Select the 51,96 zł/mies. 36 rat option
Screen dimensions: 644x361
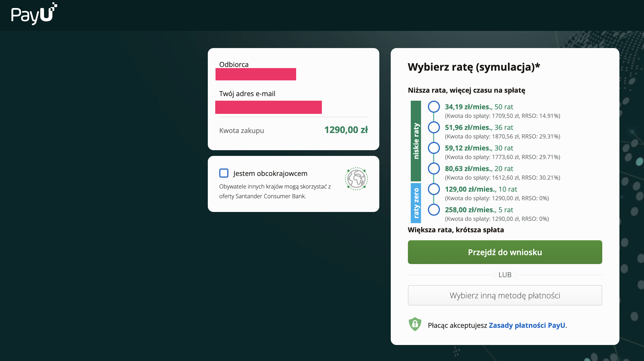(x=434, y=127)
